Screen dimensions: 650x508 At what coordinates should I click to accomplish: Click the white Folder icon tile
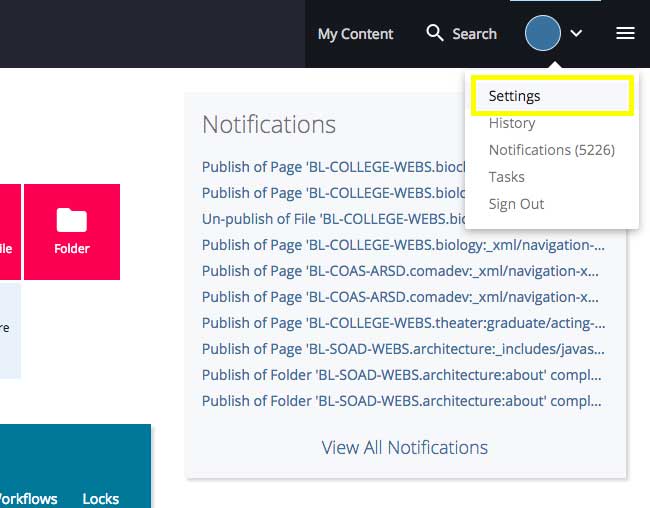72,231
